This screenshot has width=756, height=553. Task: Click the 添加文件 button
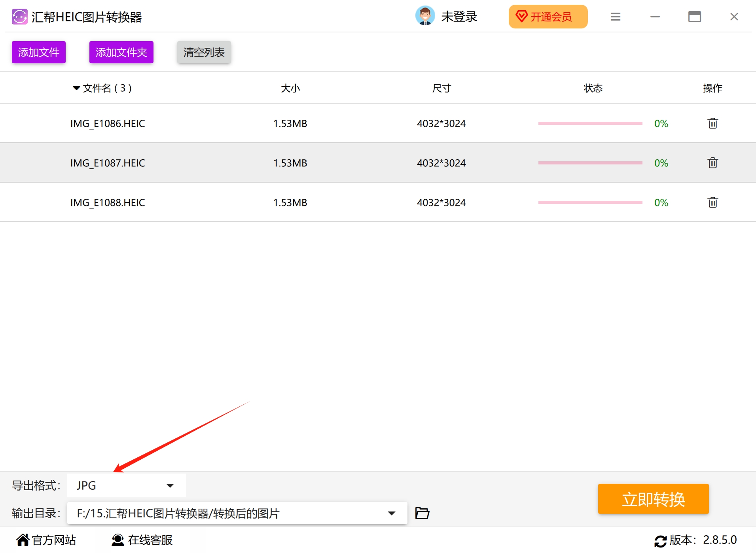(x=39, y=52)
